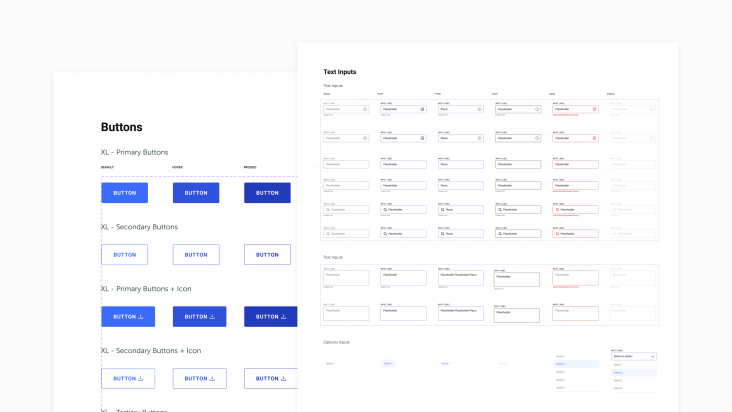Click red search icon in error input with helper text
This screenshot has height=412, width=732.
coord(557,209)
